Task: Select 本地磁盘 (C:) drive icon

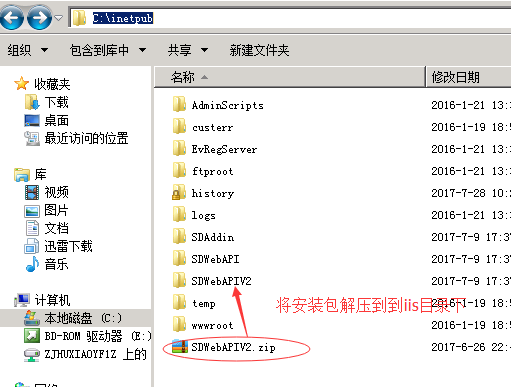Action: tap(32, 318)
